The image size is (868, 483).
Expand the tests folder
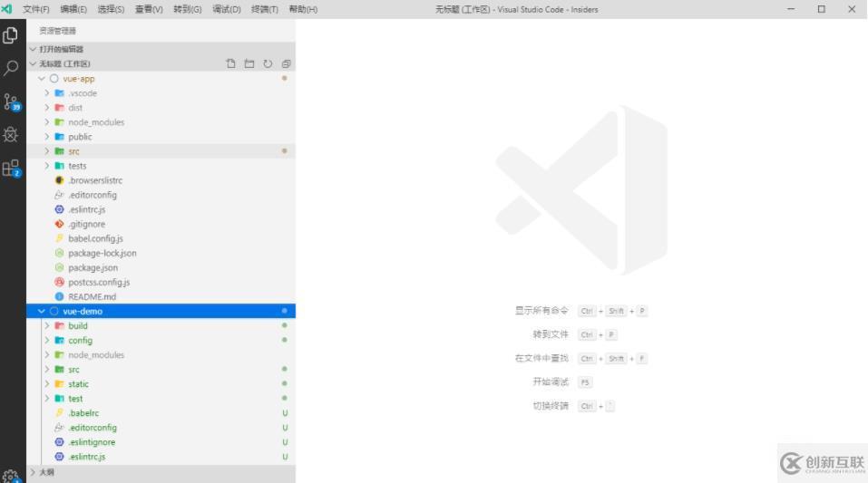click(47, 166)
